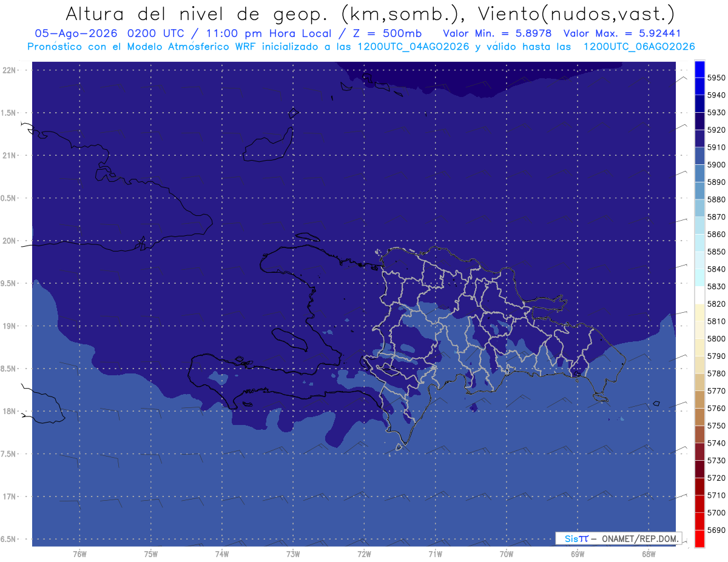Click the colorbar swatch between 5910 and 5900
The height and width of the screenshot is (562, 728).
click(699, 156)
